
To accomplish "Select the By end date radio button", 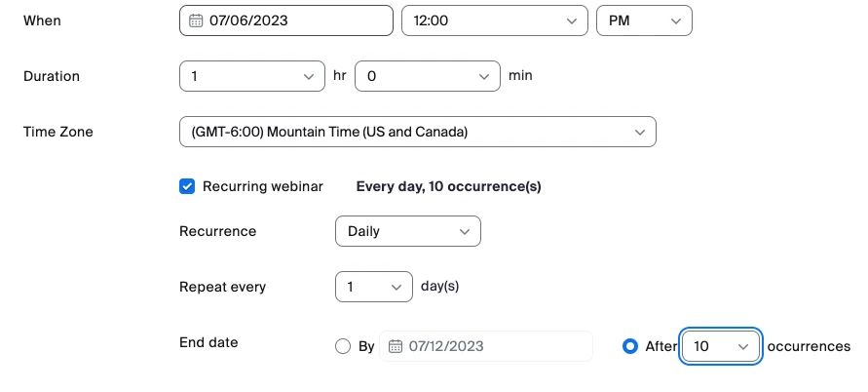I will (x=343, y=346).
